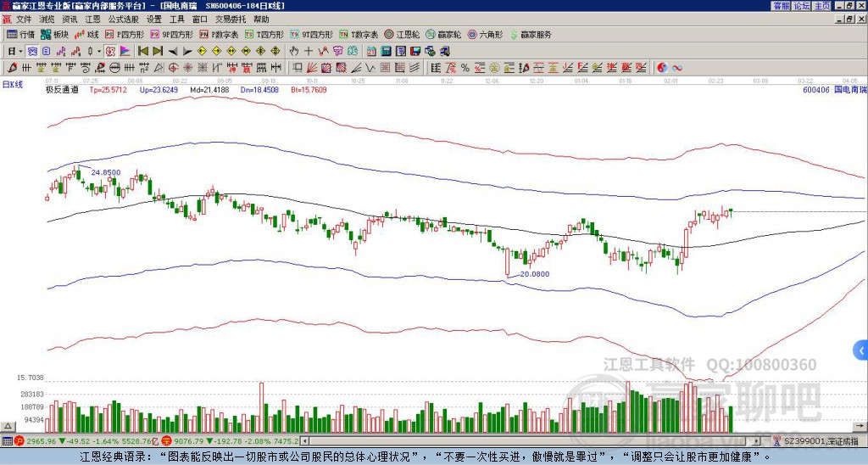This screenshot has height=465, width=868.
Task: Open the 公式选股 menu
Action: coord(124,20)
